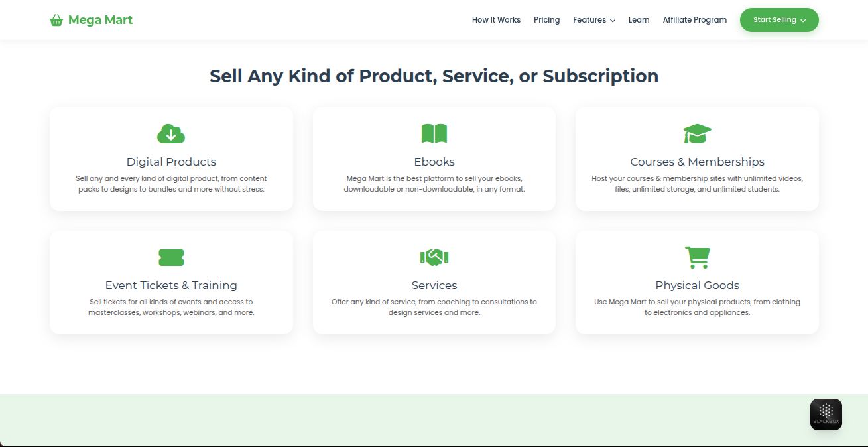The height and width of the screenshot is (447, 868).
Task: Open the Learn nav link
Action: (x=639, y=20)
